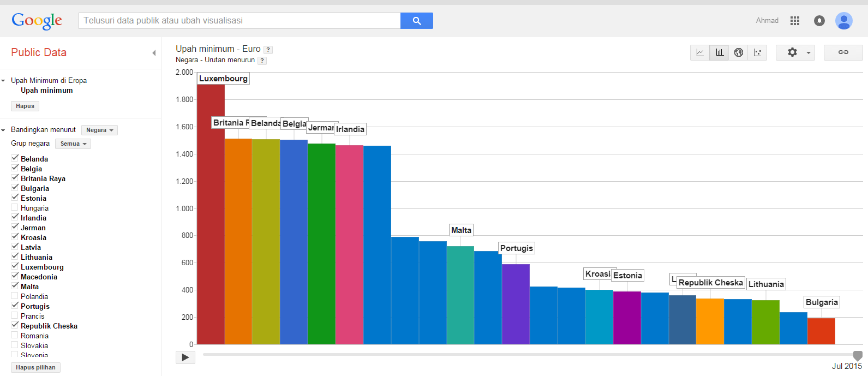Uncheck the Belgia checkbox

coord(15,168)
